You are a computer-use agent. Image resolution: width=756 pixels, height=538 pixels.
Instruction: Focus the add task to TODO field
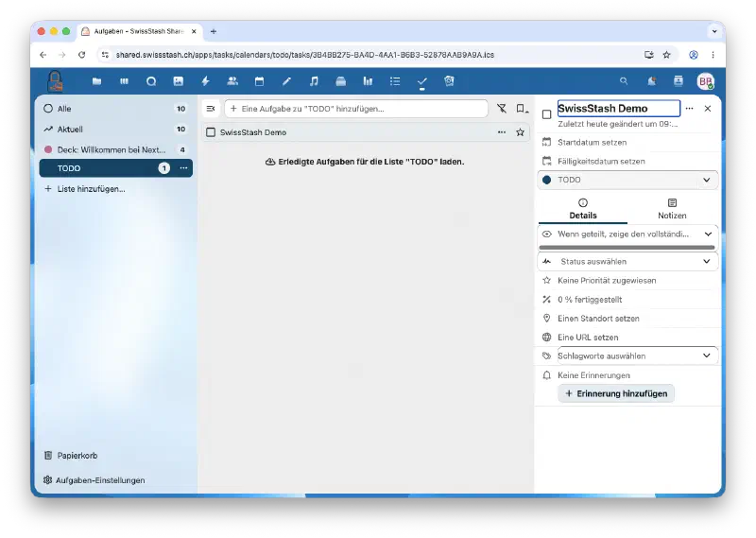pos(356,109)
